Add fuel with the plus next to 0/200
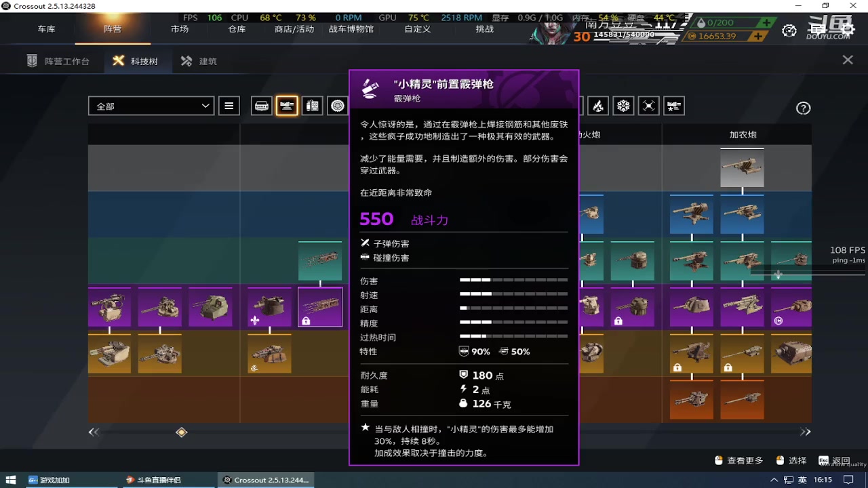868x488 pixels. pos(766,22)
